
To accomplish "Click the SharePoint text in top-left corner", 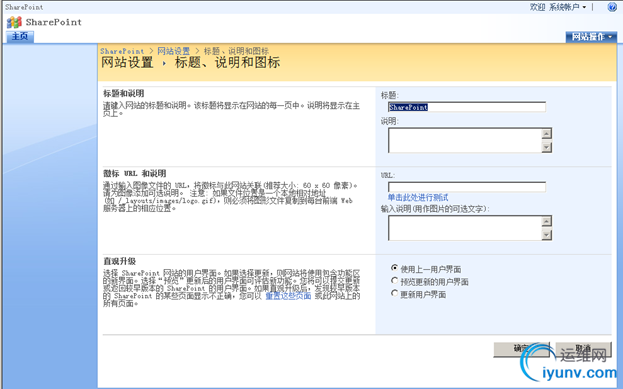I will coord(24,7).
